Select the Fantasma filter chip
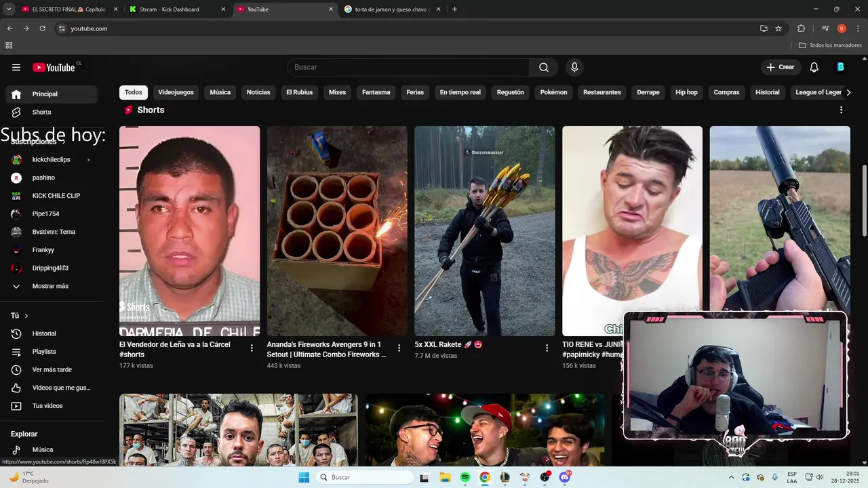Screen dimensions: 868x488 [x=376, y=92]
